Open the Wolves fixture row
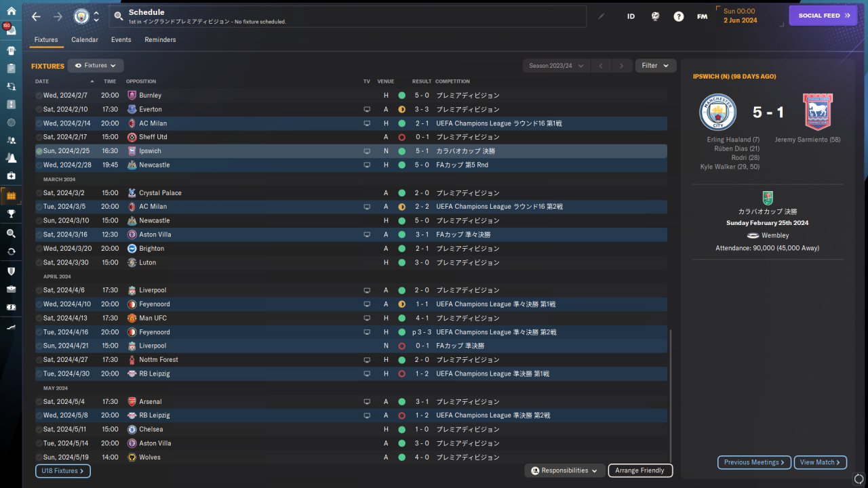 pos(351,457)
